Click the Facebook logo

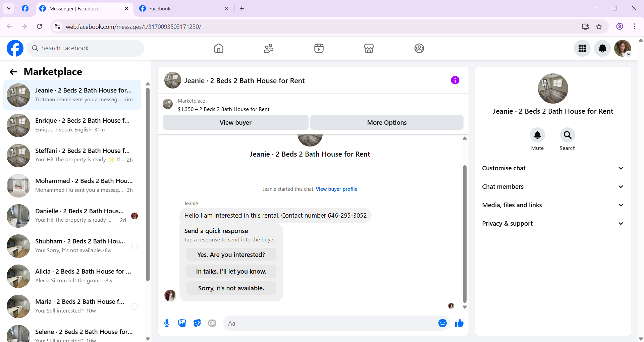(15, 48)
